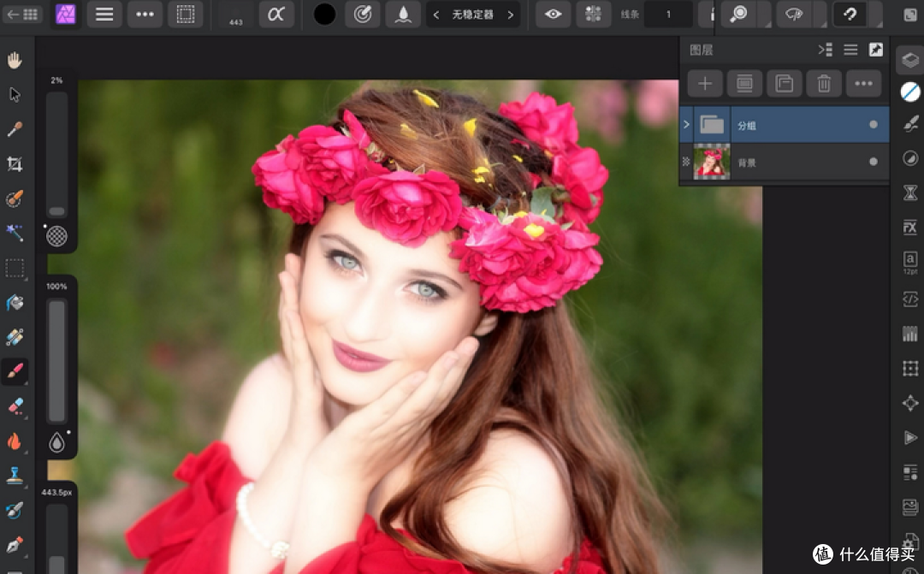
Task: Open the three-dots Edit menu in toolbar
Action: coord(145,15)
